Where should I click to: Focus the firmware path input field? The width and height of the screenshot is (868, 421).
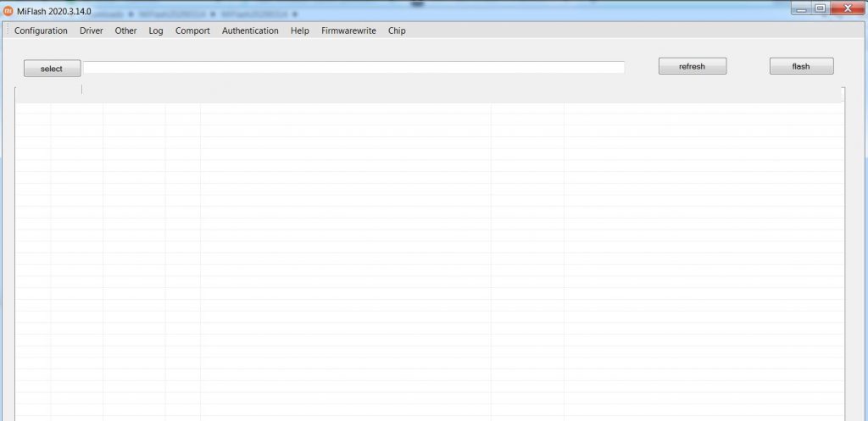coord(353,68)
